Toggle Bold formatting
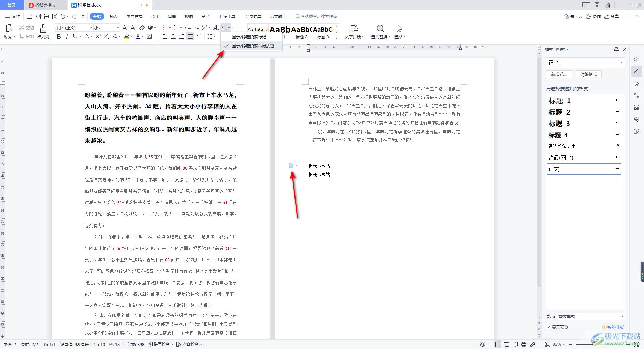This screenshot has width=644, height=349. [59, 36]
